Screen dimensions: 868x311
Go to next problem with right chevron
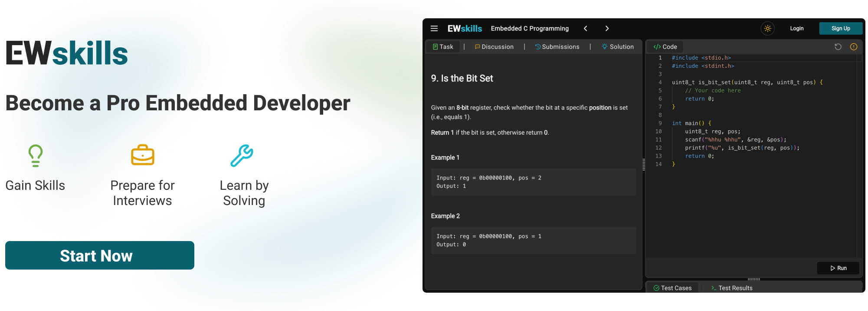click(x=607, y=29)
